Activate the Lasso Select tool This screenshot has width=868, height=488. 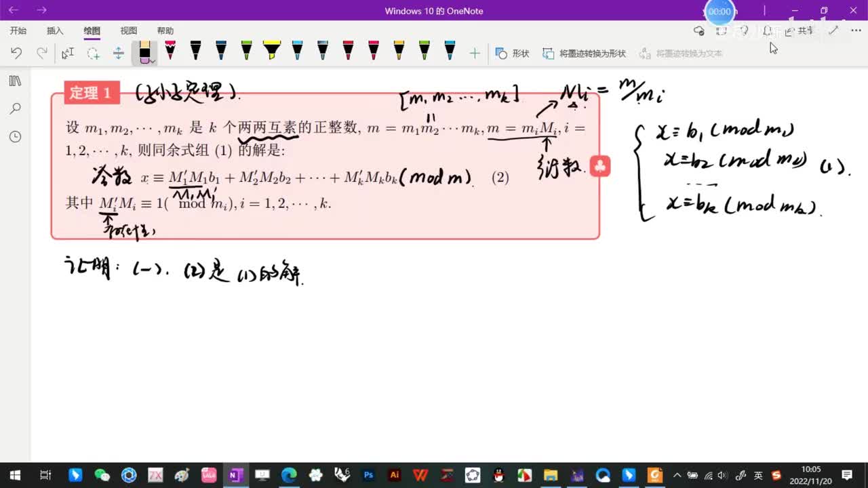[x=93, y=53]
